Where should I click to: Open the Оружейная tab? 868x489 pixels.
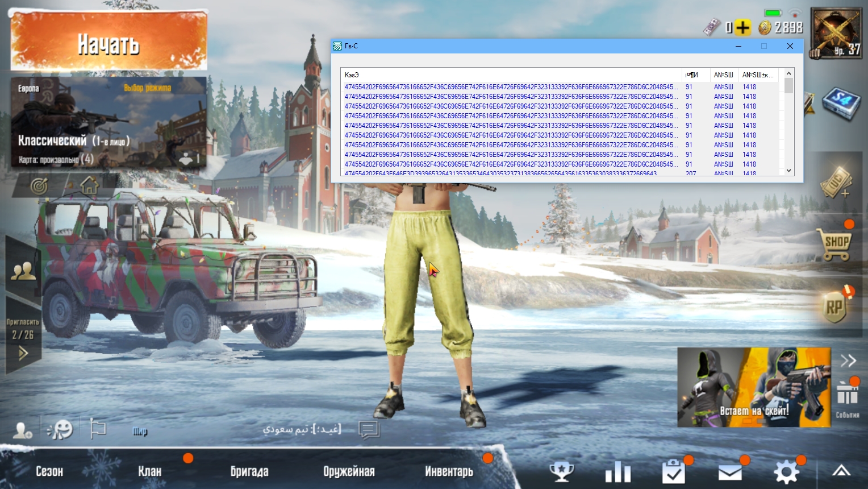tap(349, 471)
